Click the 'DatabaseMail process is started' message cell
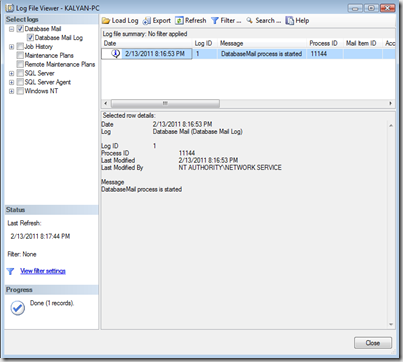Image resolution: width=403 pixels, height=362 pixels. coord(262,54)
